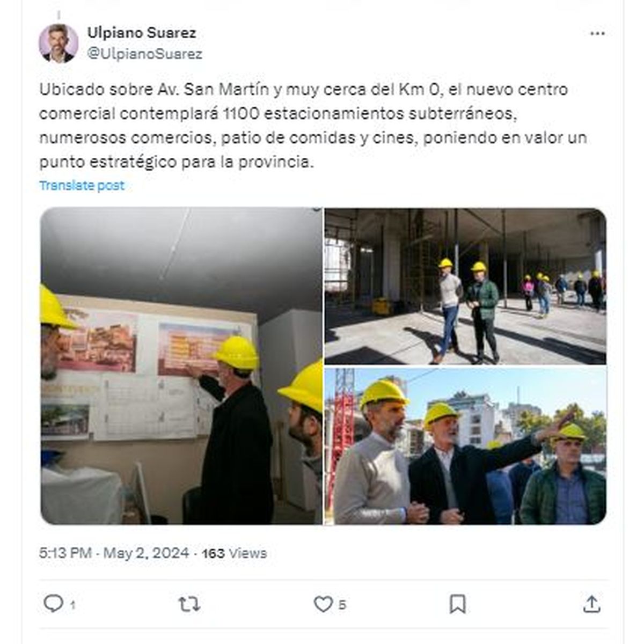This screenshot has width=644, height=644.
Task: Repost this tweet with retweet icon
Action: (189, 604)
